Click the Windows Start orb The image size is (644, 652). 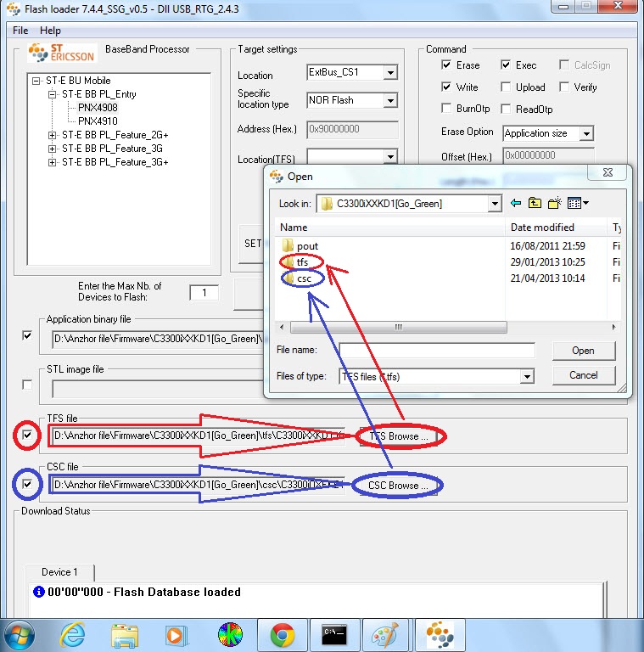[x=20, y=635]
